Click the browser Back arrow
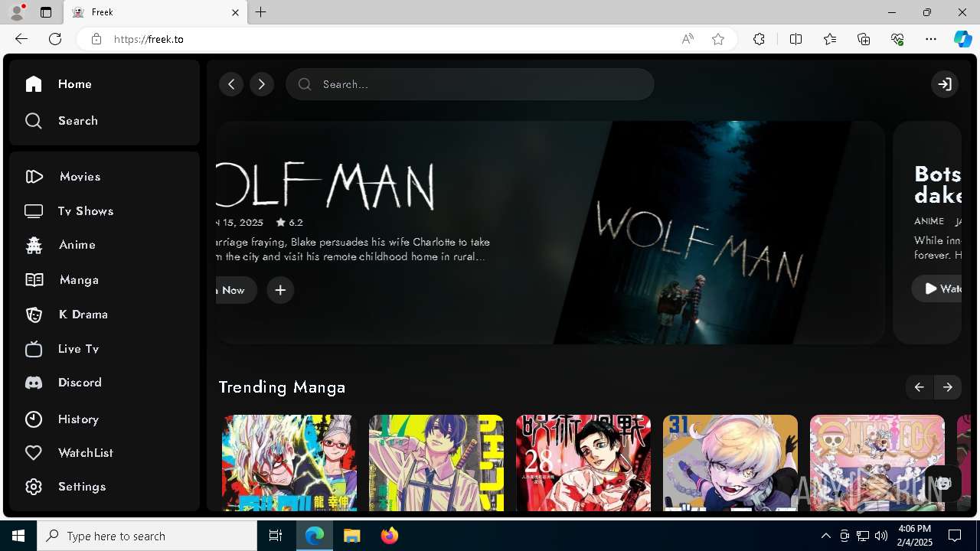 [21, 39]
